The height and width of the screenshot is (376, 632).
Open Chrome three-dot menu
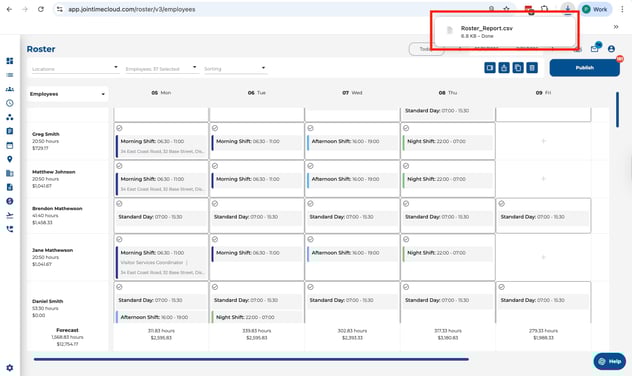coord(622,9)
